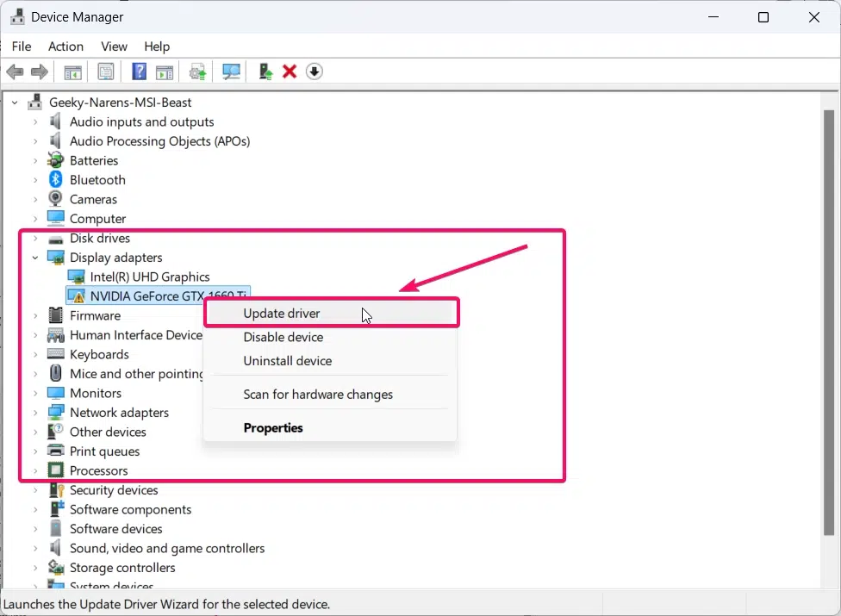841x616 pixels.
Task: Click the Device Manager title bar icon
Action: pos(17,17)
